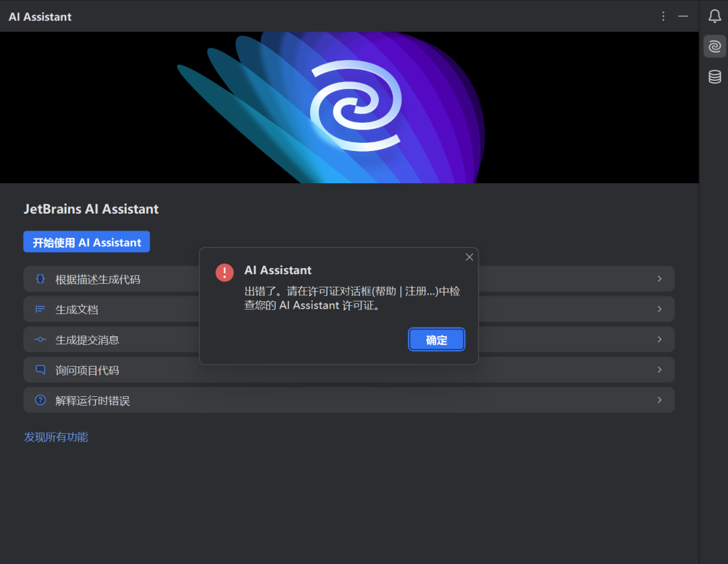The height and width of the screenshot is (564, 728).
Task: Open the Database tool window icon
Action: tap(715, 77)
